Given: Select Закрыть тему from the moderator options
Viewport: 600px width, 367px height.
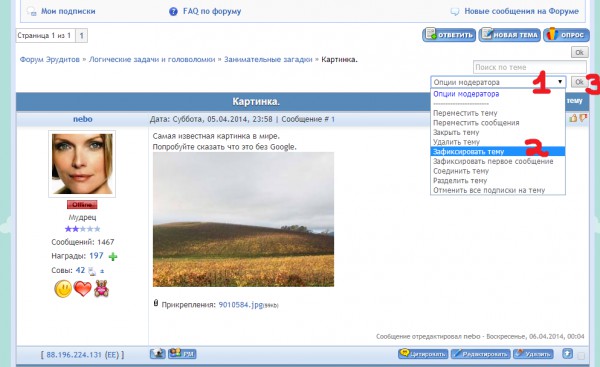Looking at the screenshot, I should pos(456,132).
